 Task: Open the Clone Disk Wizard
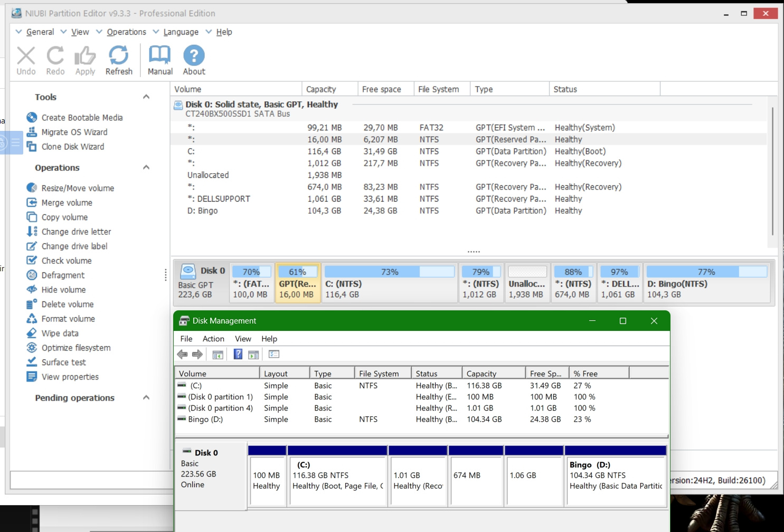point(72,147)
